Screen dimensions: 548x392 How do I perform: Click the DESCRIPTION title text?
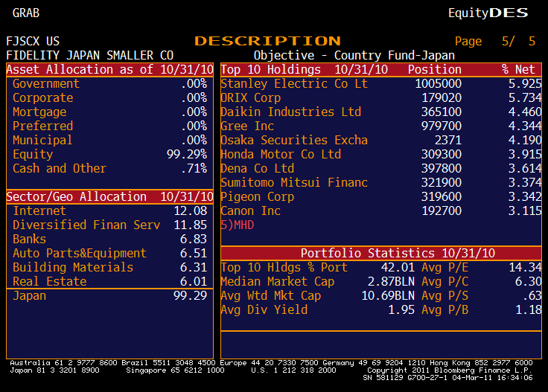267,41
